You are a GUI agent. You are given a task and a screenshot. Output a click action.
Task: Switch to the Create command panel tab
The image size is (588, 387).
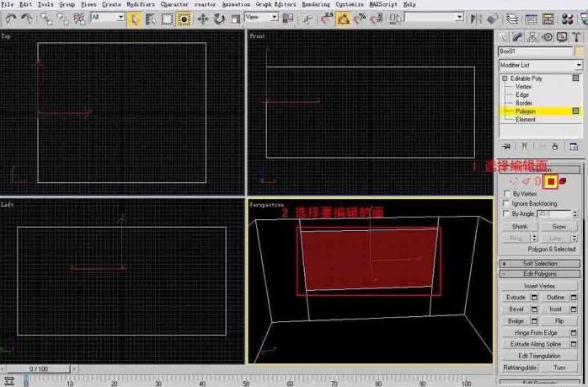click(503, 37)
